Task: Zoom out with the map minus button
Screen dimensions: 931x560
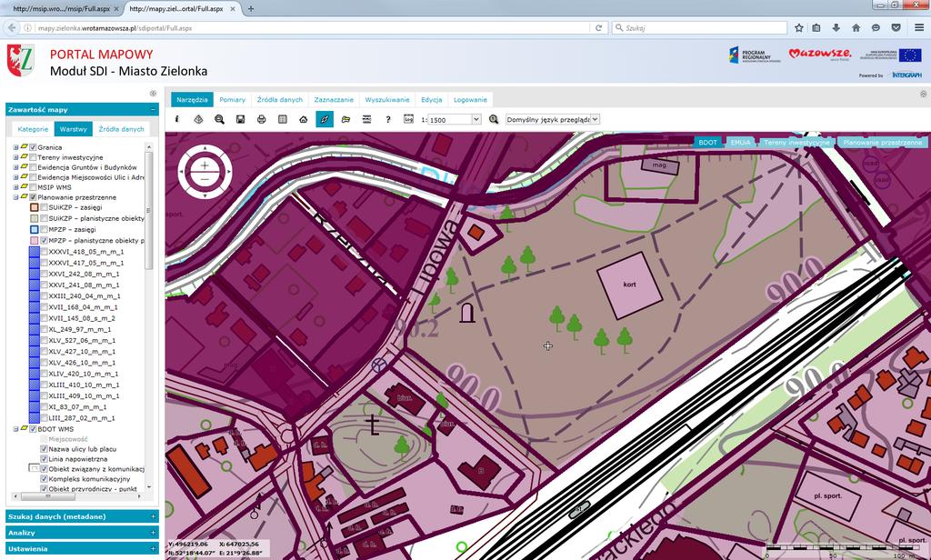Action: 205,179
